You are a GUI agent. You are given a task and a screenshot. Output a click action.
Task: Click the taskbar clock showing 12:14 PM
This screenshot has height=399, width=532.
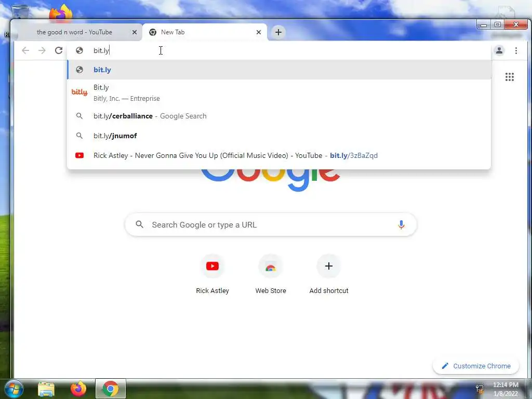pyautogui.click(x=506, y=389)
